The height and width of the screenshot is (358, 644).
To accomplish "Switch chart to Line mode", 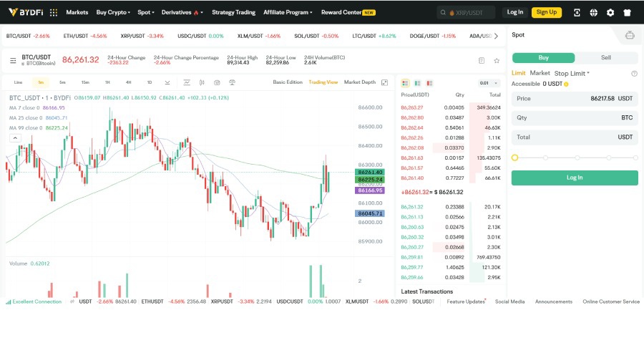I will click(18, 82).
